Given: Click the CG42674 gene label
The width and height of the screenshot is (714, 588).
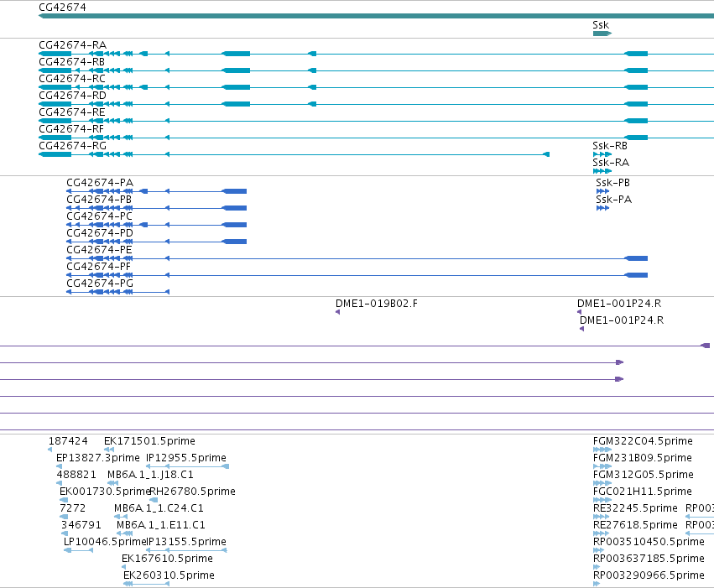Looking at the screenshot, I should pos(62,8).
